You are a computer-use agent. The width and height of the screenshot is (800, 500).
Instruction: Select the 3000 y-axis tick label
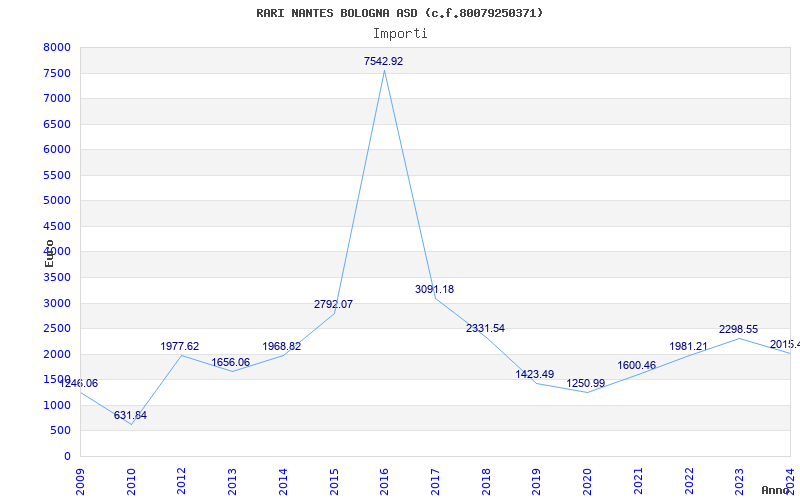coord(57,304)
